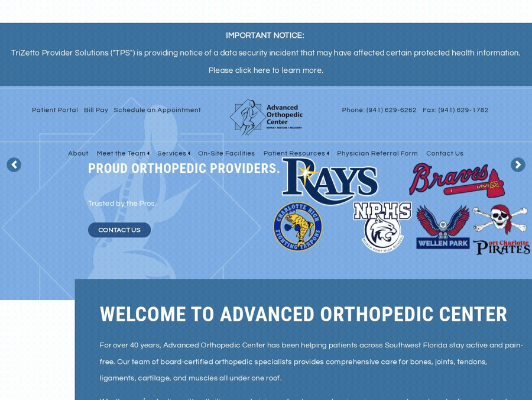532x400 pixels.
Task: Navigate to Contact Us in the nav bar
Action: (x=445, y=153)
